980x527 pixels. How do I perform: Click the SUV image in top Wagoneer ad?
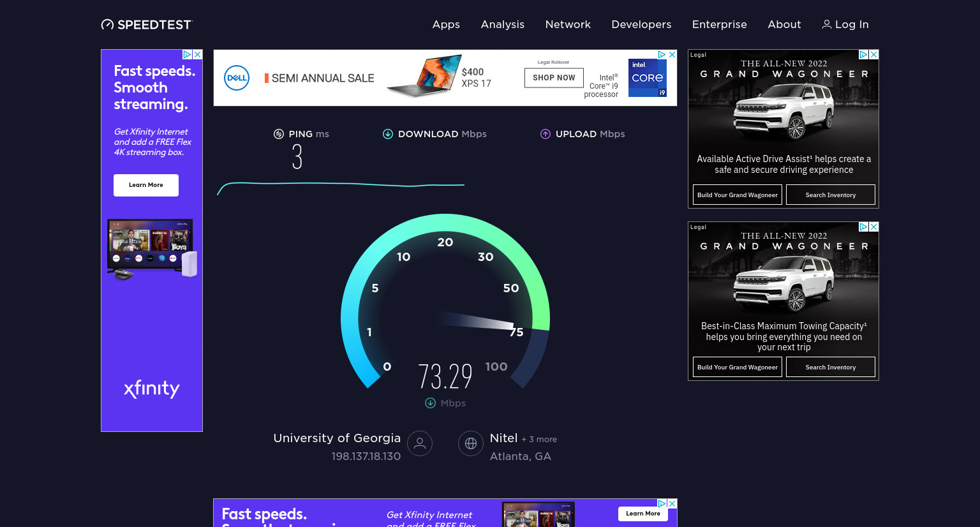pyautogui.click(x=783, y=111)
